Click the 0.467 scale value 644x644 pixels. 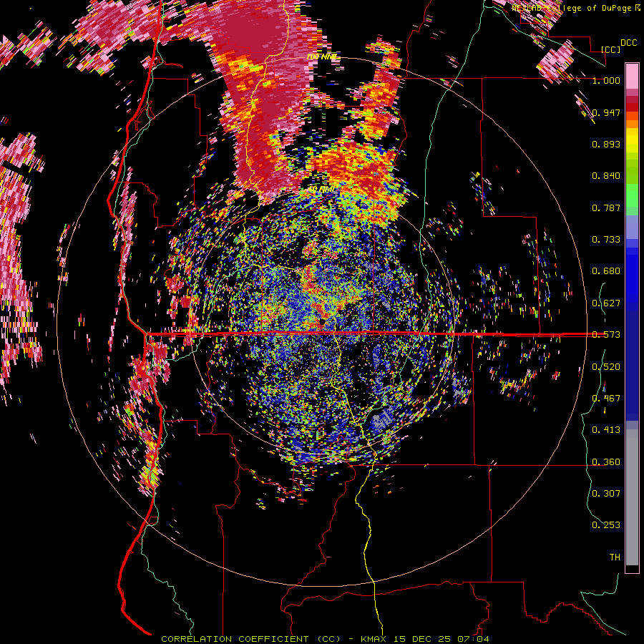(x=606, y=399)
